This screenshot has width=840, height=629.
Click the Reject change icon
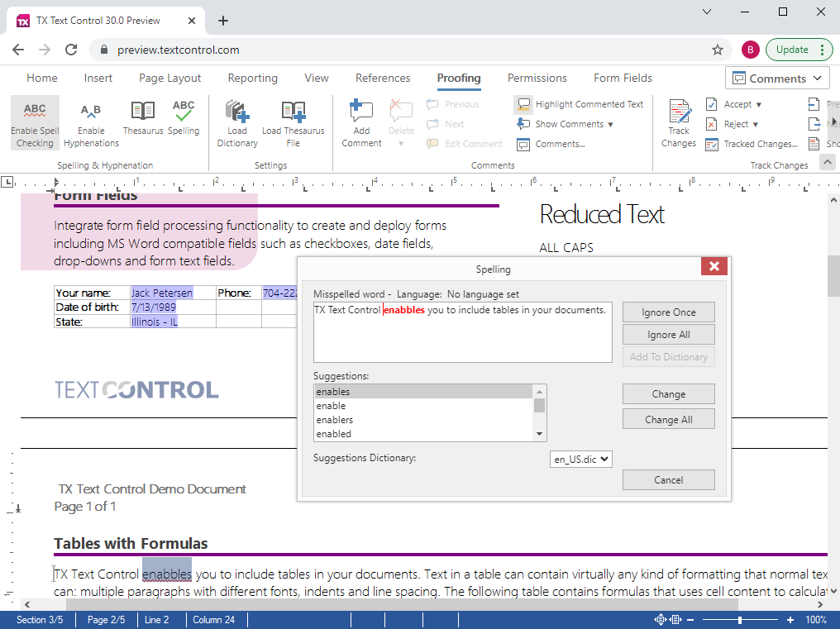(x=711, y=124)
